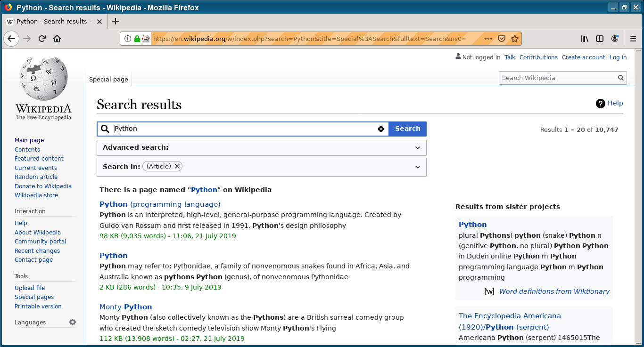Bookmark this page with the star icon
The image size is (644, 347).
pyautogui.click(x=515, y=39)
